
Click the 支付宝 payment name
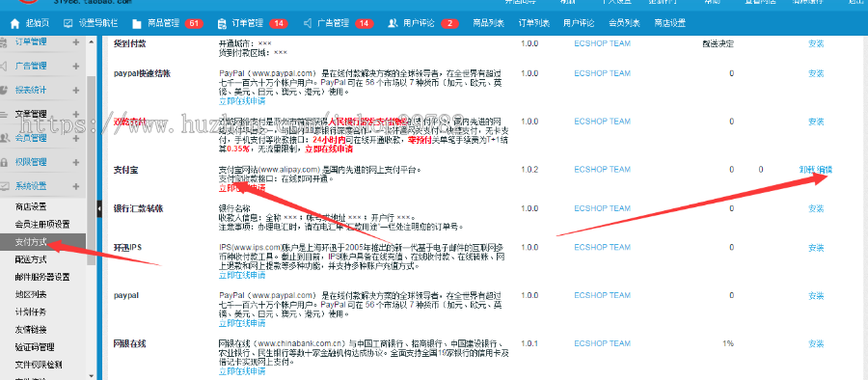coord(125,170)
